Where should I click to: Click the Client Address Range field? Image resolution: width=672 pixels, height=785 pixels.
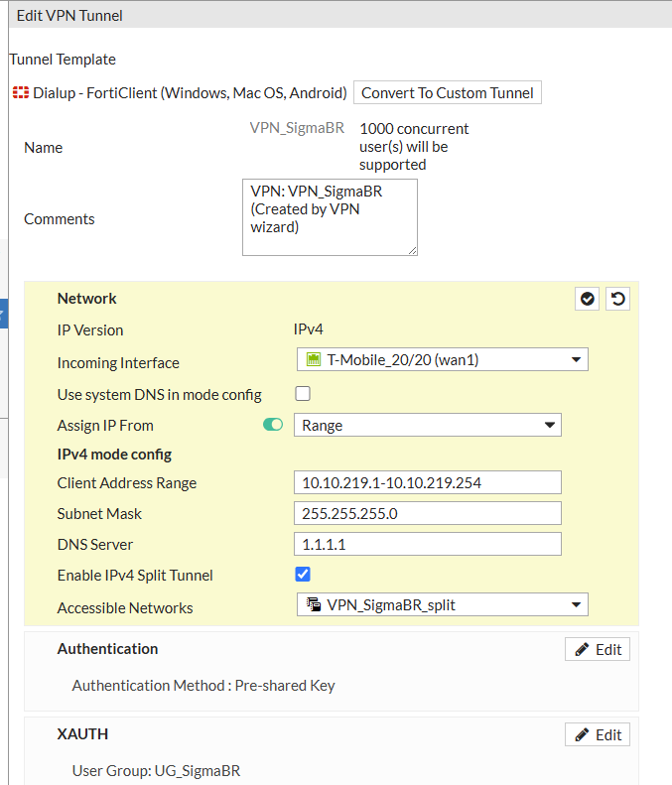click(x=428, y=483)
